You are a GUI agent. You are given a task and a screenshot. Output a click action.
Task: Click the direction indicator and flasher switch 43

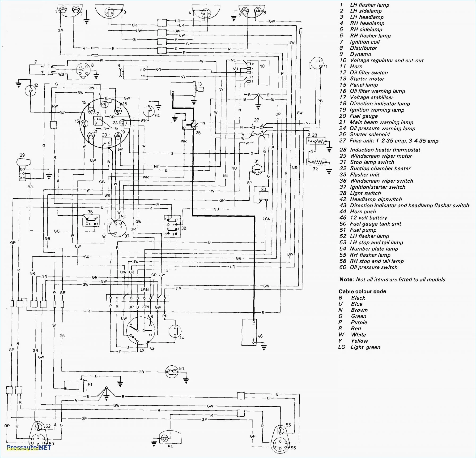pos(140,331)
